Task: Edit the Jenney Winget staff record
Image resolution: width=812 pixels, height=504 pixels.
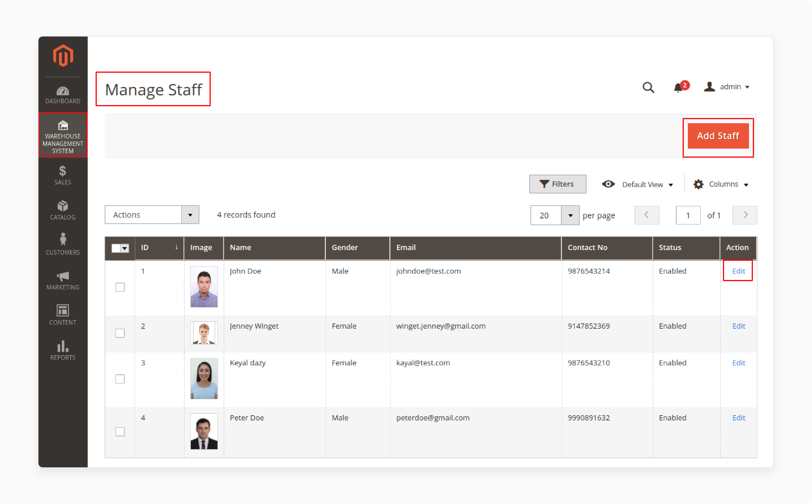Action: (x=738, y=326)
